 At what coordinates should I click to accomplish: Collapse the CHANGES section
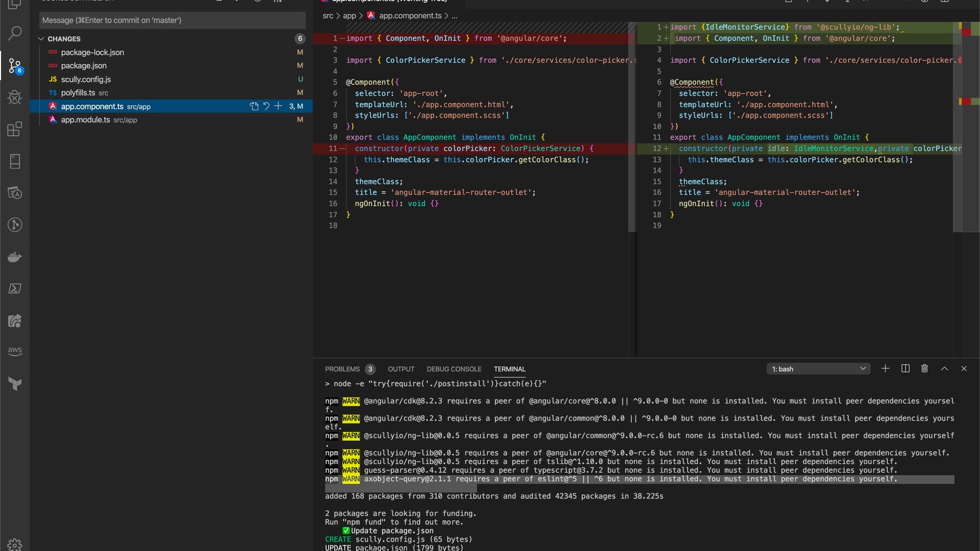[41, 39]
